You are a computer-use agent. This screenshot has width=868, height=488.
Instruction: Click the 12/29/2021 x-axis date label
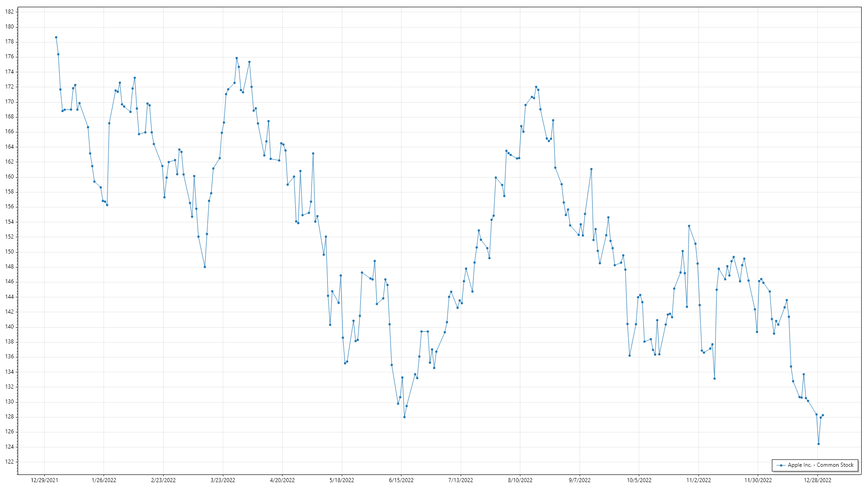(x=44, y=480)
